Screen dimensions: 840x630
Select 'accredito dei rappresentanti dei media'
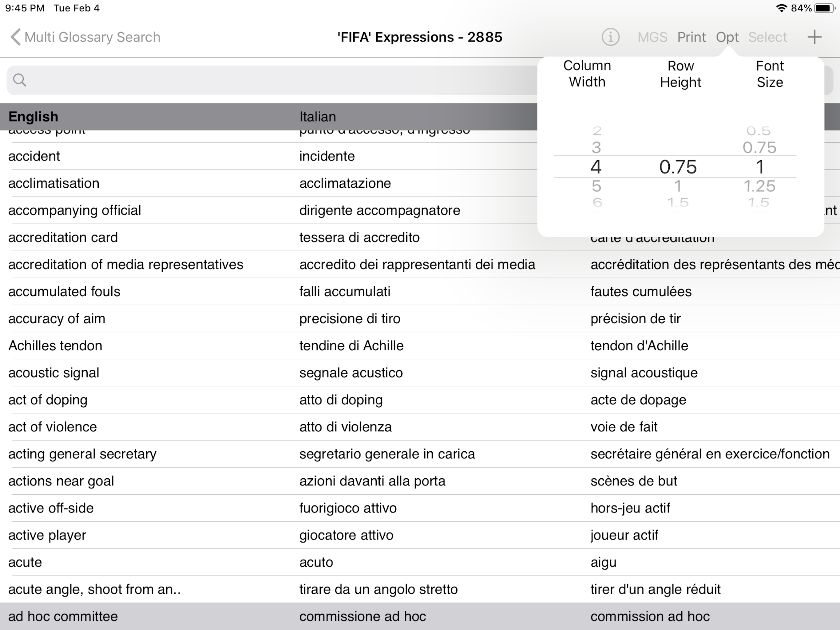click(x=417, y=265)
